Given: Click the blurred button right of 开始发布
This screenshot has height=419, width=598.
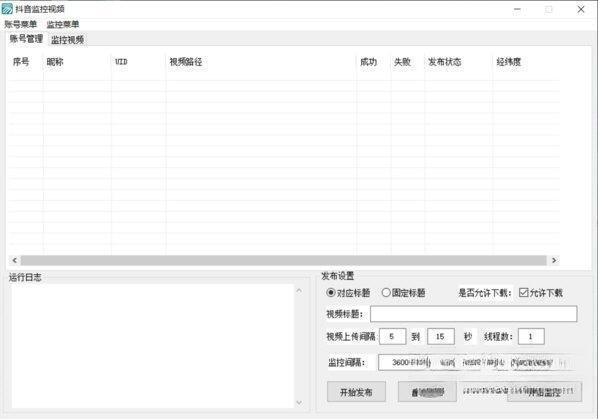Looking at the screenshot, I should tap(427, 392).
